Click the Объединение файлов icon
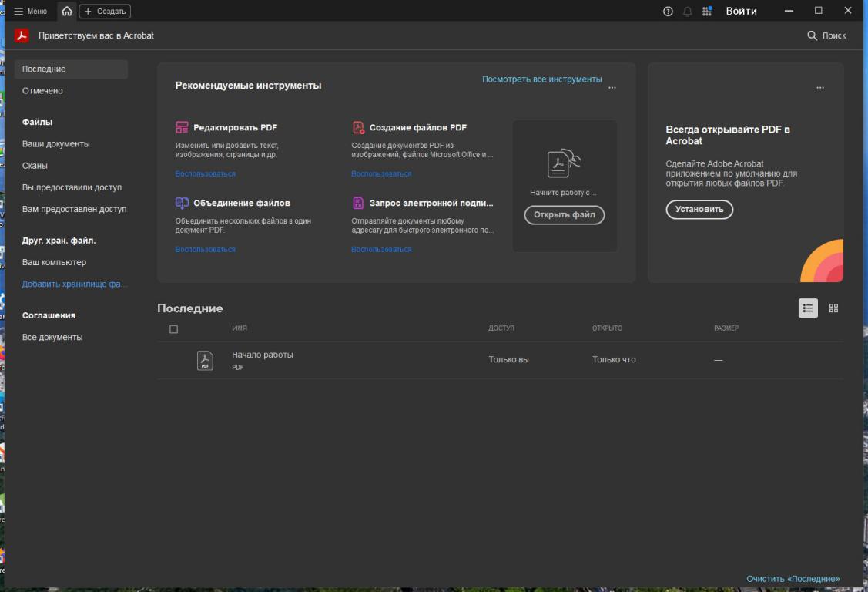Screen dimensions: 868x592 (182, 203)
